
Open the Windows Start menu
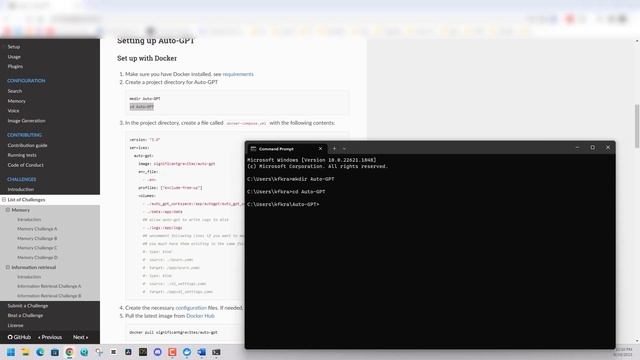(11, 352)
